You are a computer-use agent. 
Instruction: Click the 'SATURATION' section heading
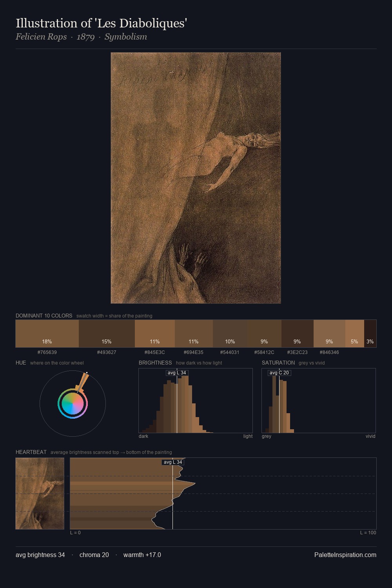pyautogui.click(x=278, y=363)
